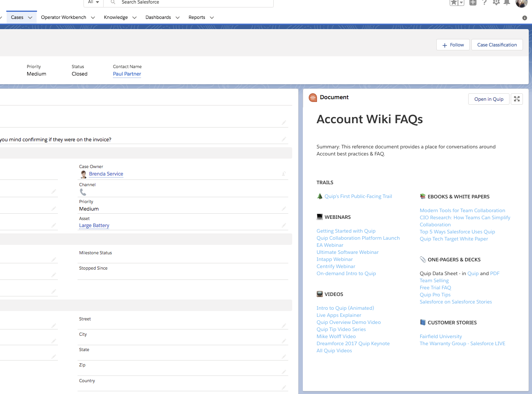Click the user profile avatar
Screen dimensions: 532x394
click(521, 3)
